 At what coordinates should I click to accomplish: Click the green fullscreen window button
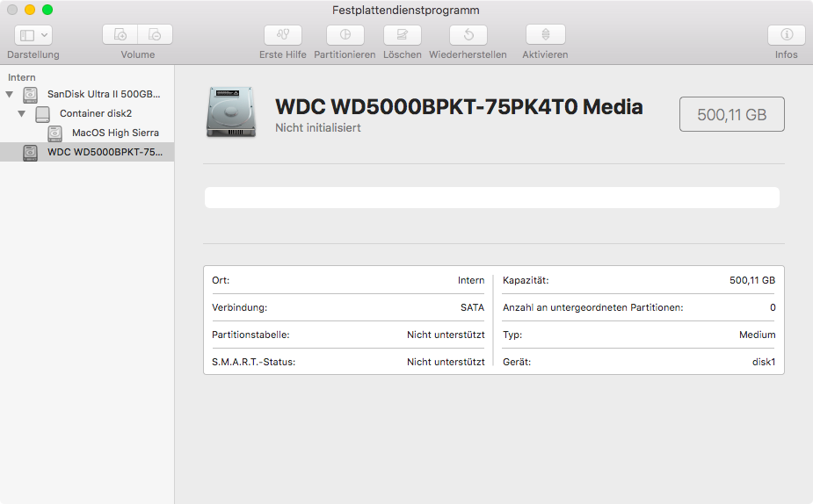coord(47,10)
